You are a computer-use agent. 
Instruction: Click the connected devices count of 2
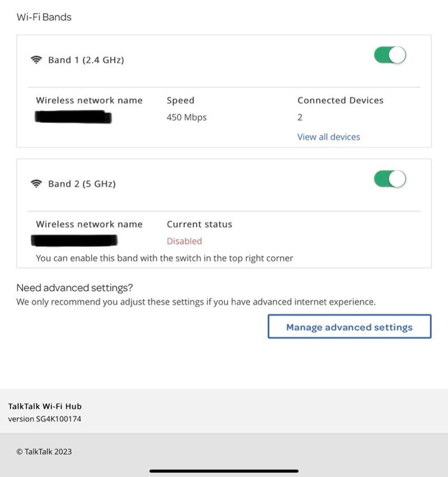(x=300, y=117)
